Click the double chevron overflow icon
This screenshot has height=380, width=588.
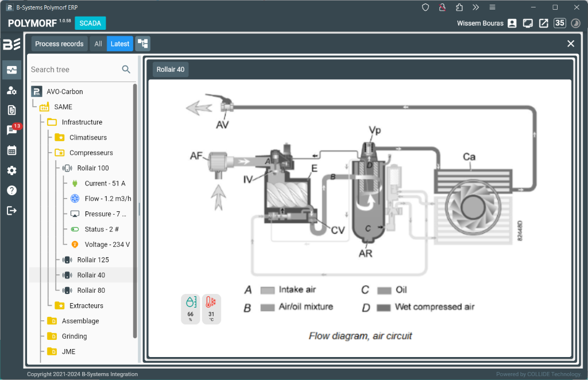(476, 7)
